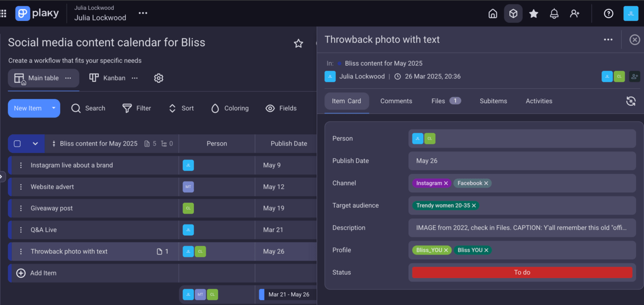644x305 pixels.
Task: Switch to the Kanban view tab
Action: [107, 78]
